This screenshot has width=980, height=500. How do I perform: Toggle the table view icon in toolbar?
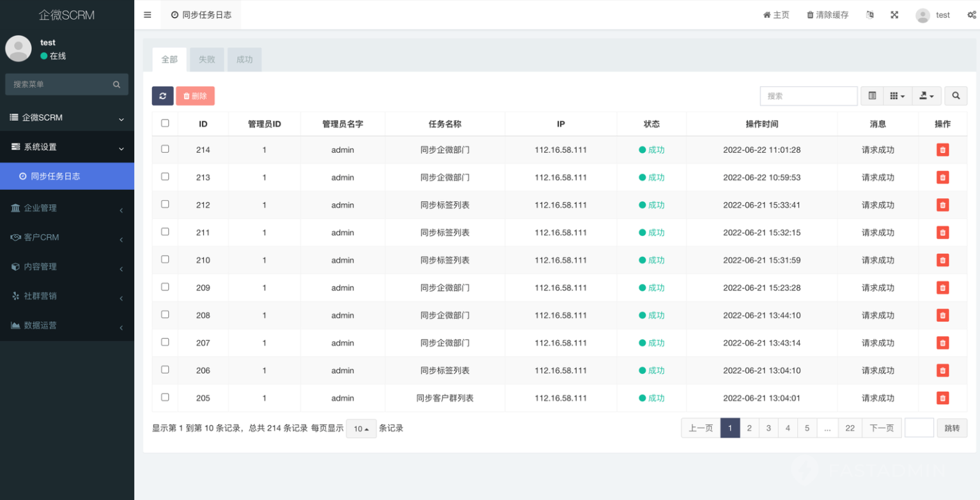[x=872, y=96]
